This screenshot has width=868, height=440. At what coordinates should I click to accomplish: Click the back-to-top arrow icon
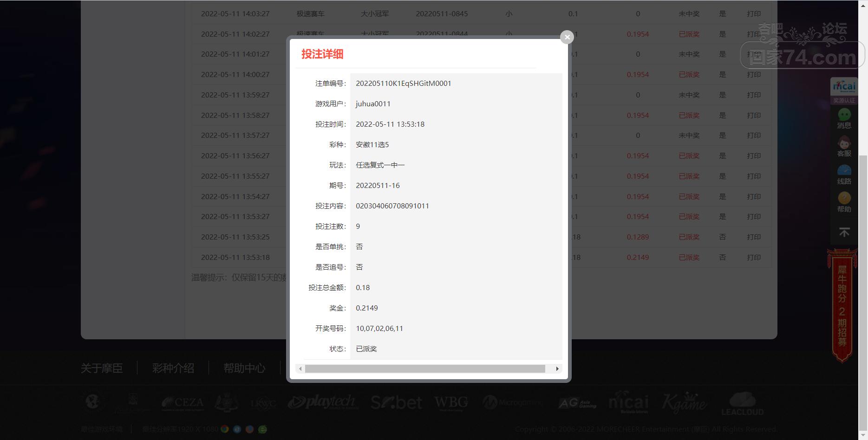click(x=844, y=232)
